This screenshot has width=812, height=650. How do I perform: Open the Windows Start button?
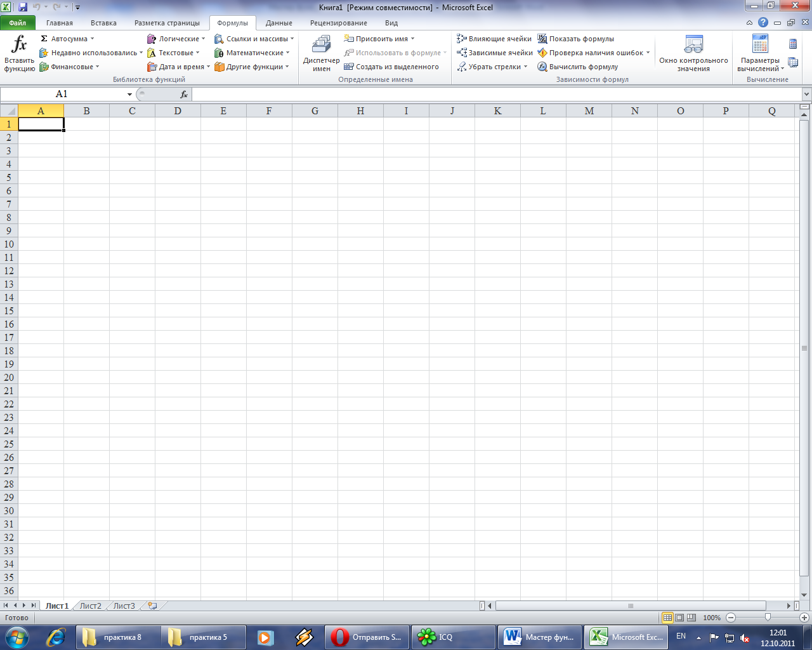point(16,637)
